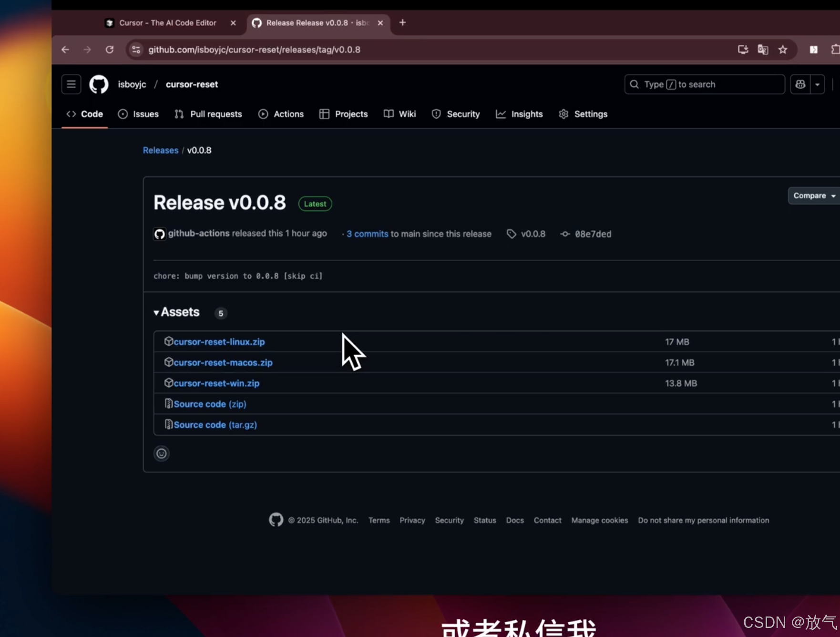The width and height of the screenshot is (840, 637).
Task: Download Source code (tar.gz)
Action: pos(215,424)
